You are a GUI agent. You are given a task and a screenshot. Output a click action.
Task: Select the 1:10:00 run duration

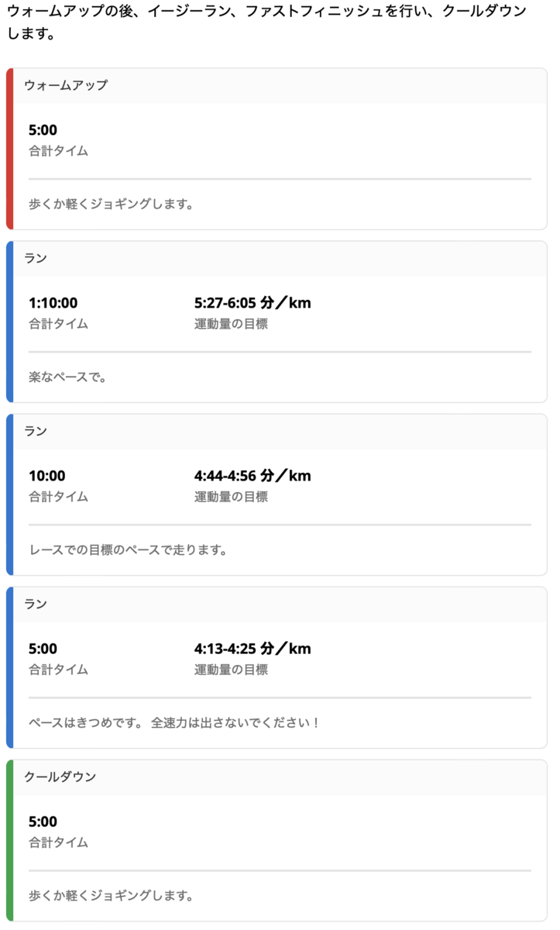click(x=53, y=303)
